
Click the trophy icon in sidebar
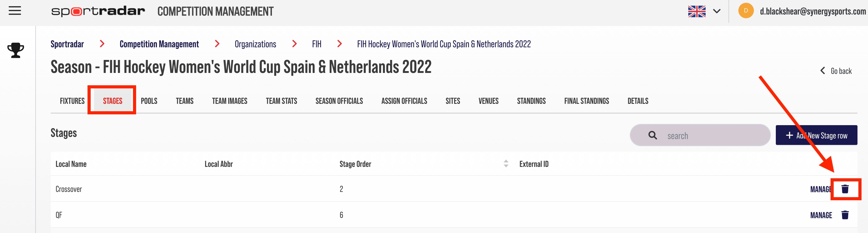tap(15, 50)
